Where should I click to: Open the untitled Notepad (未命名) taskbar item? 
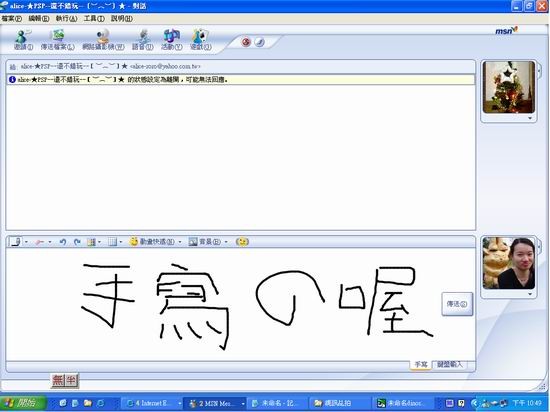277,404
